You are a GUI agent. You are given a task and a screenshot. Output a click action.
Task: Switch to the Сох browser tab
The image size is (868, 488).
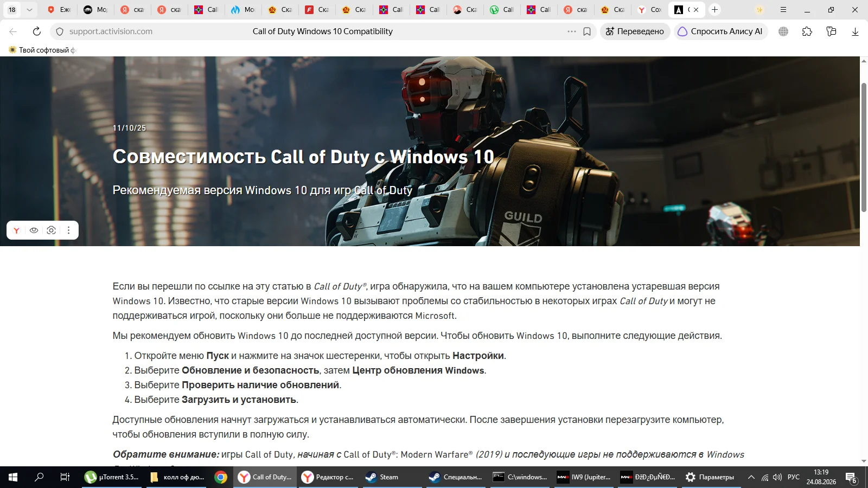click(649, 10)
